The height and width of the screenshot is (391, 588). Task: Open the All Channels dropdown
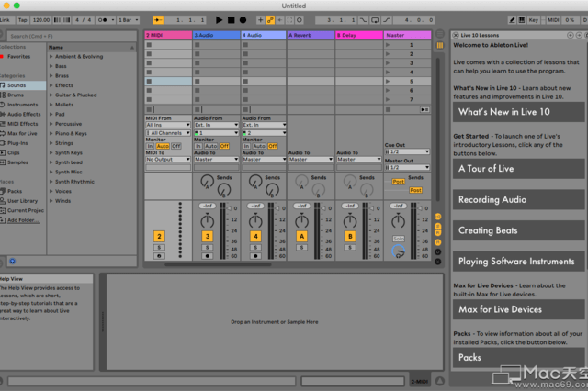coord(168,133)
